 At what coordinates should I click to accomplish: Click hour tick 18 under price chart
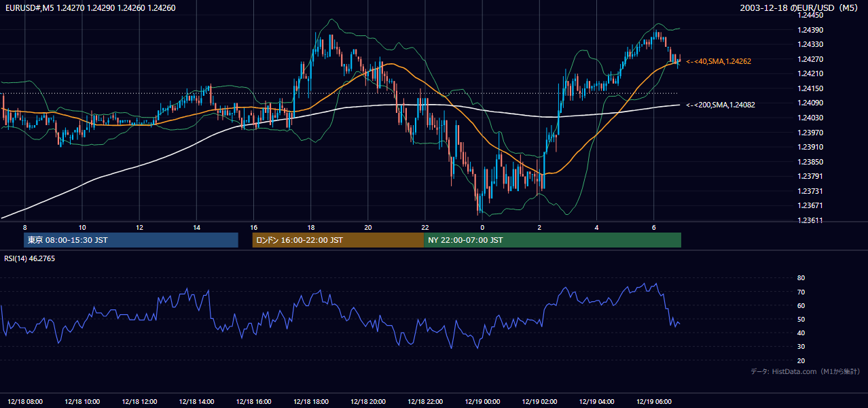310,227
